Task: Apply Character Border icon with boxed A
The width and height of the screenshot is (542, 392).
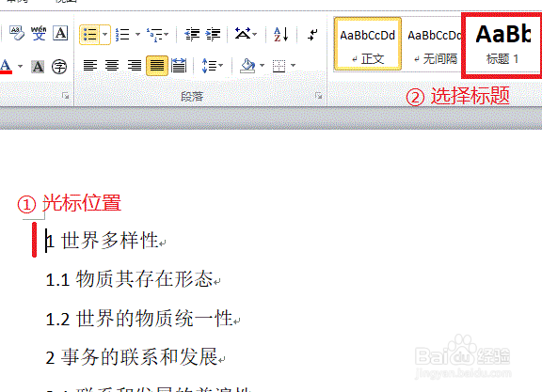Action: [x=60, y=34]
